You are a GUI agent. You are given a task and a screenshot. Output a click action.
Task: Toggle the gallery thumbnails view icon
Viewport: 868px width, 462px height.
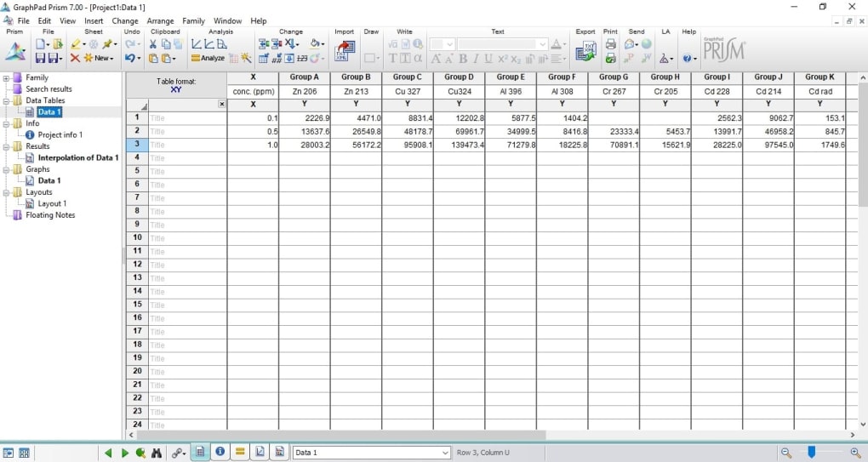pos(25,453)
